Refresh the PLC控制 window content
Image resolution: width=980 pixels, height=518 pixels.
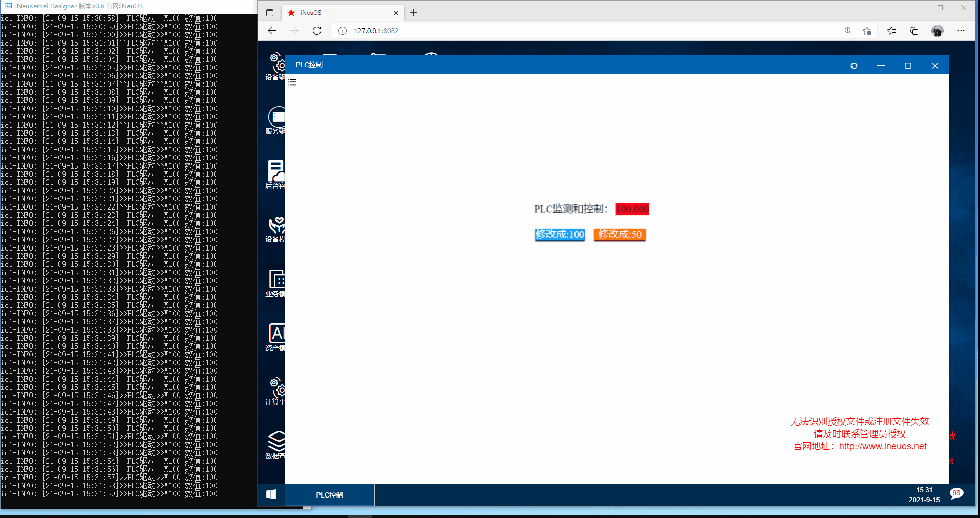(854, 66)
